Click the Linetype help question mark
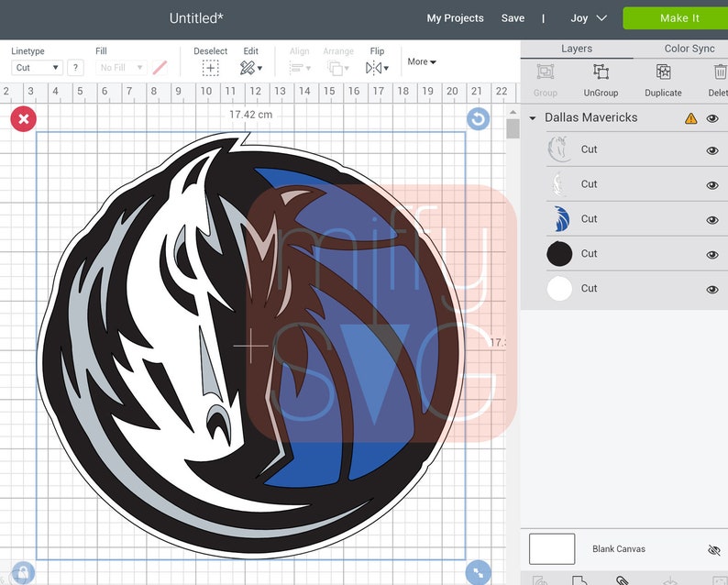The width and height of the screenshot is (728, 585). [x=75, y=68]
